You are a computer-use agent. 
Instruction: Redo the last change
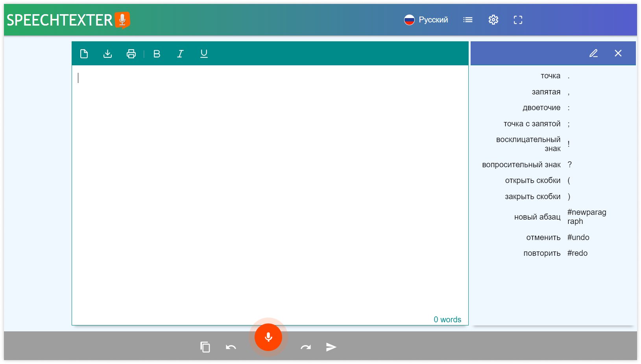pyautogui.click(x=305, y=347)
